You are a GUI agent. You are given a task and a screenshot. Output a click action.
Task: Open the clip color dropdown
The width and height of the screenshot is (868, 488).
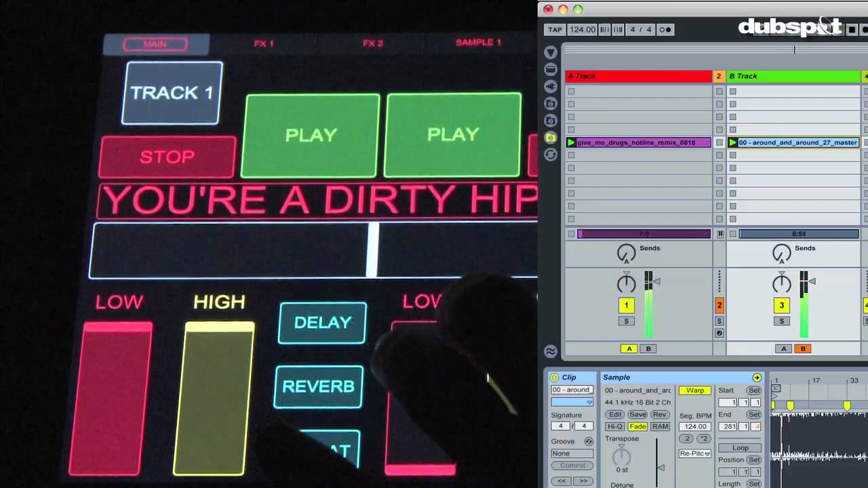click(572, 402)
